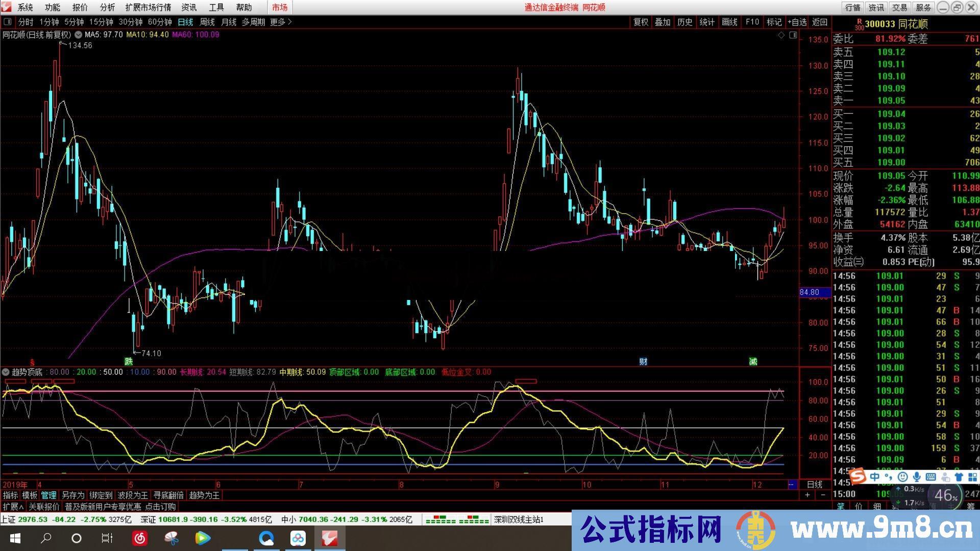
Task: Click the 财 marker under the chart
Action: [643, 362]
